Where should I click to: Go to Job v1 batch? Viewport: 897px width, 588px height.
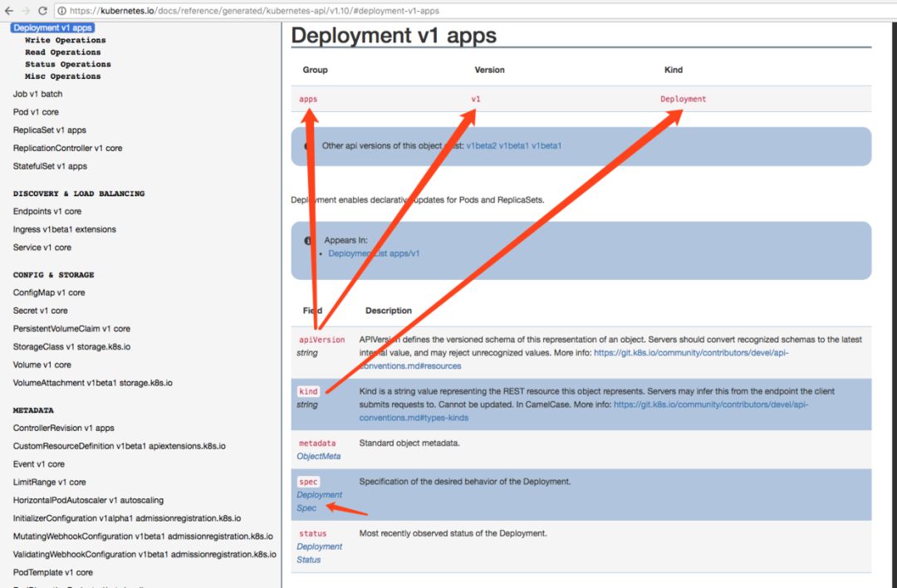37,94
